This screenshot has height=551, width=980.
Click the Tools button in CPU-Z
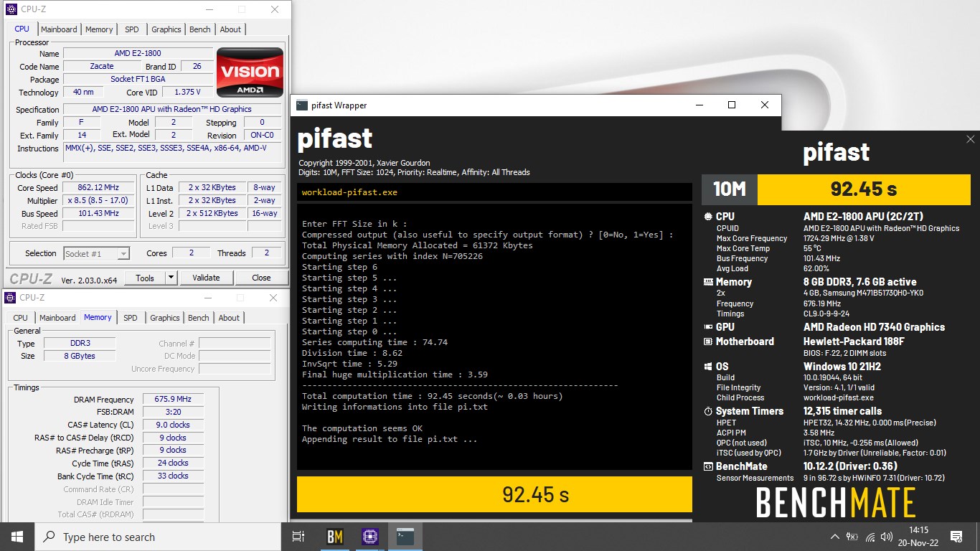145,278
